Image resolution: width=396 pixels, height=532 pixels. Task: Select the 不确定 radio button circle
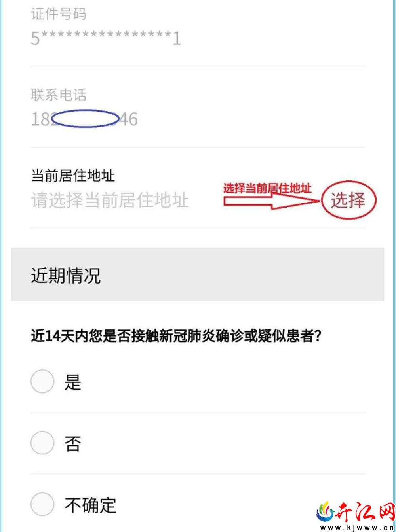coord(42,504)
